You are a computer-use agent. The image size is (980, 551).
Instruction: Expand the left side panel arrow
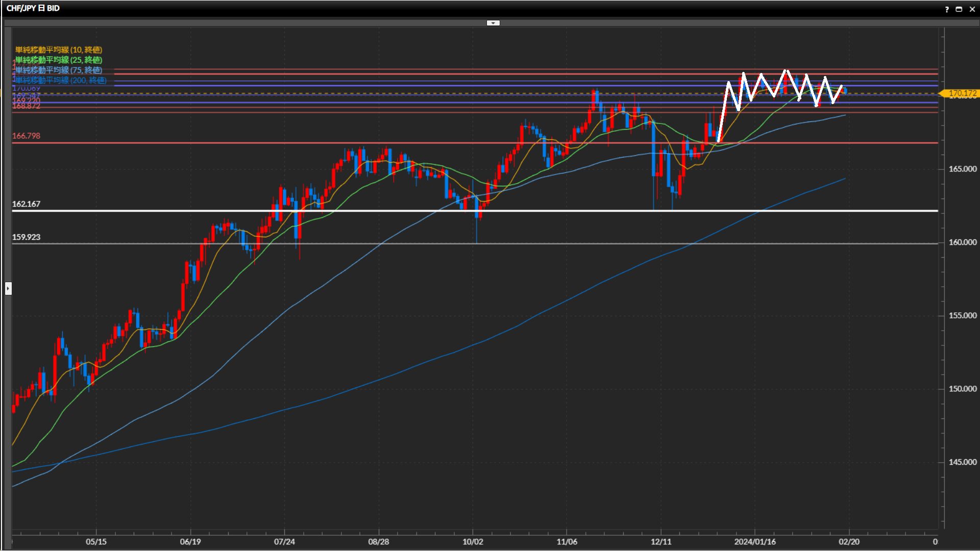[x=8, y=289]
